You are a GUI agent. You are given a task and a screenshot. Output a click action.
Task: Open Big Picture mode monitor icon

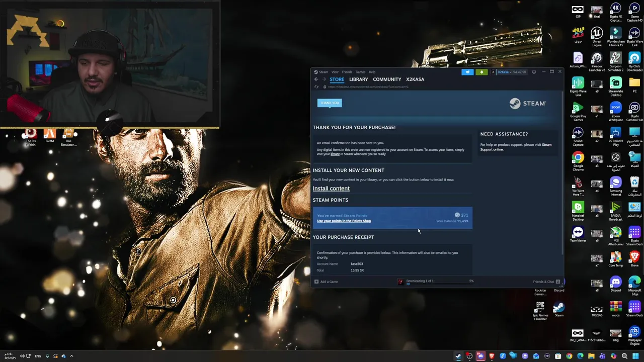point(534,72)
